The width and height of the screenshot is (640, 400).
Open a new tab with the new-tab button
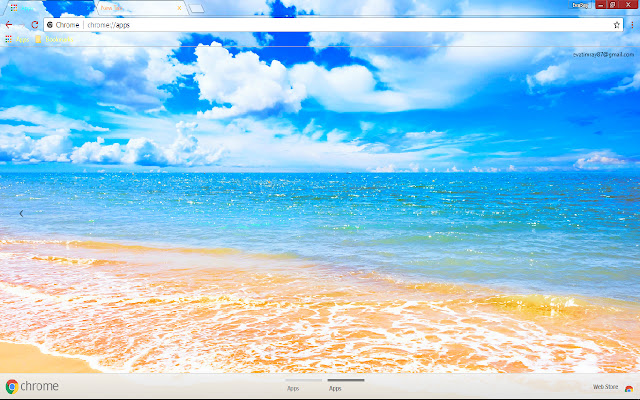pos(197,9)
